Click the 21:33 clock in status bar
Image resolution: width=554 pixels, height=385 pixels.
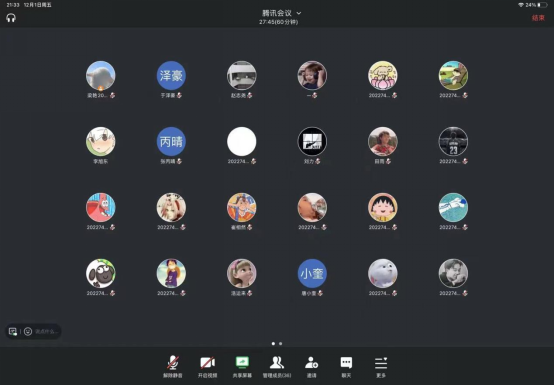(13, 5)
